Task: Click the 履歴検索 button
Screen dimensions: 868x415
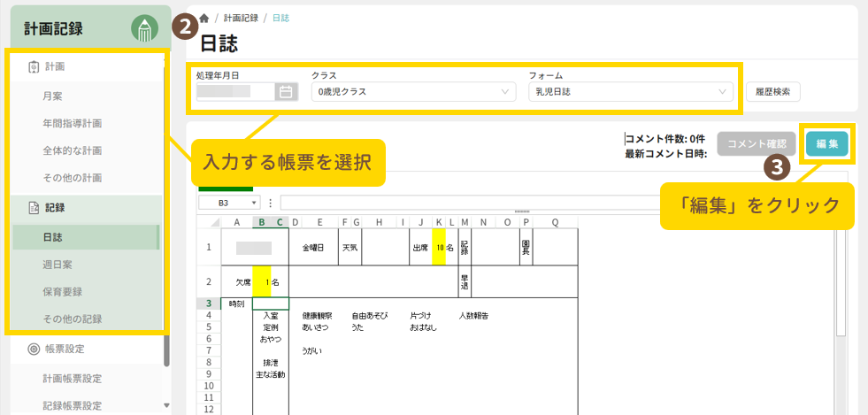Action: point(773,91)
